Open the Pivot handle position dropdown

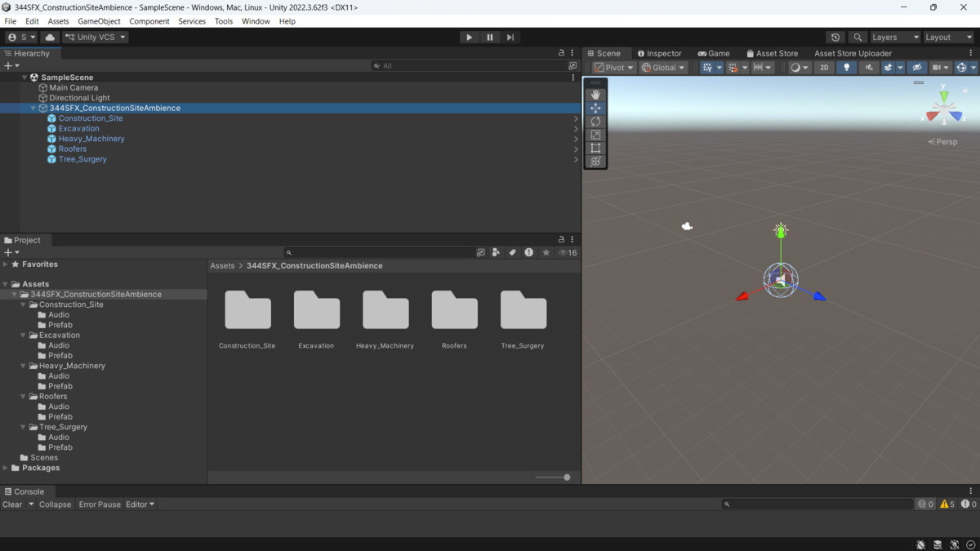(x=614, y=68)
